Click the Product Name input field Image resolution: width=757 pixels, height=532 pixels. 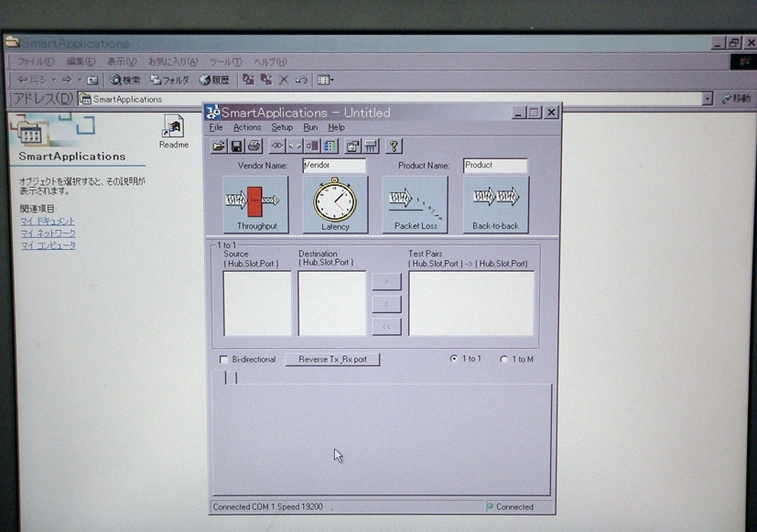[495, 165]
